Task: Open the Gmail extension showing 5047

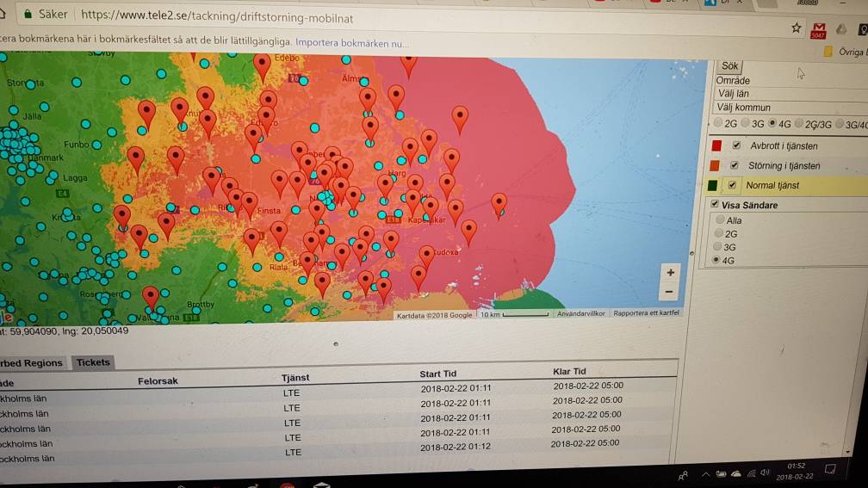Action: pyautogui.click(x=818, y=30)
